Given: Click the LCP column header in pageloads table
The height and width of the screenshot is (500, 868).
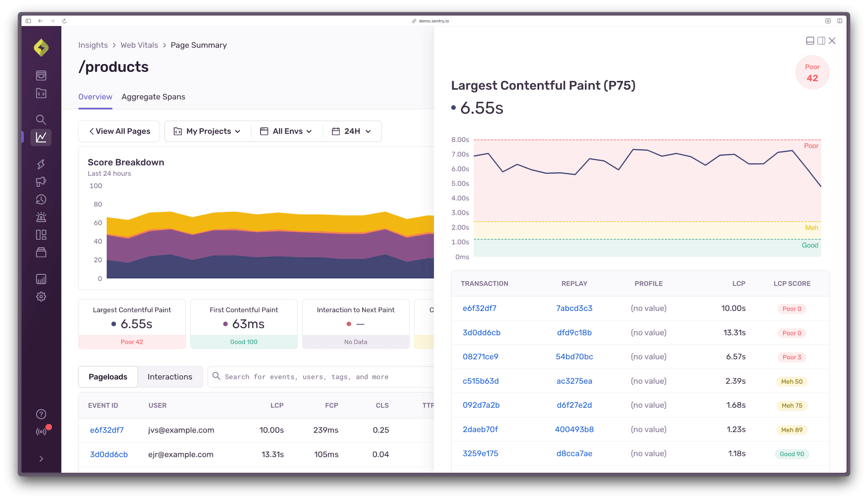Looking at the screenshot, I should pos(277,405).
